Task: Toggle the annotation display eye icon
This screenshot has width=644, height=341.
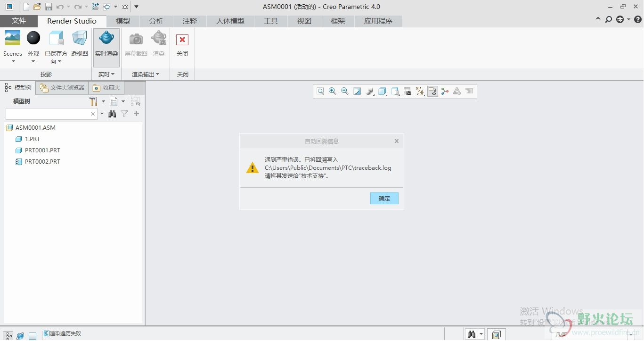Action: pyautogui.click(x=433, y=91)
